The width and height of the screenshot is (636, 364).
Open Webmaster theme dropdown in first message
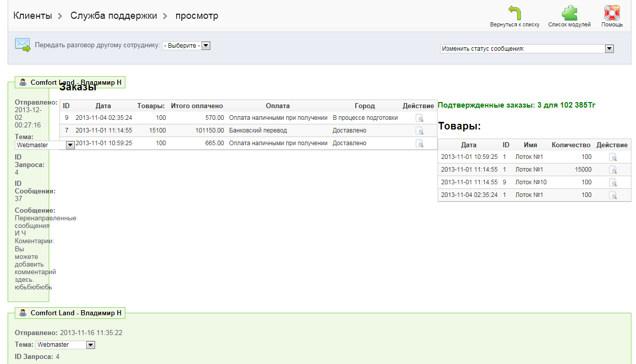(x=45, y=145)
